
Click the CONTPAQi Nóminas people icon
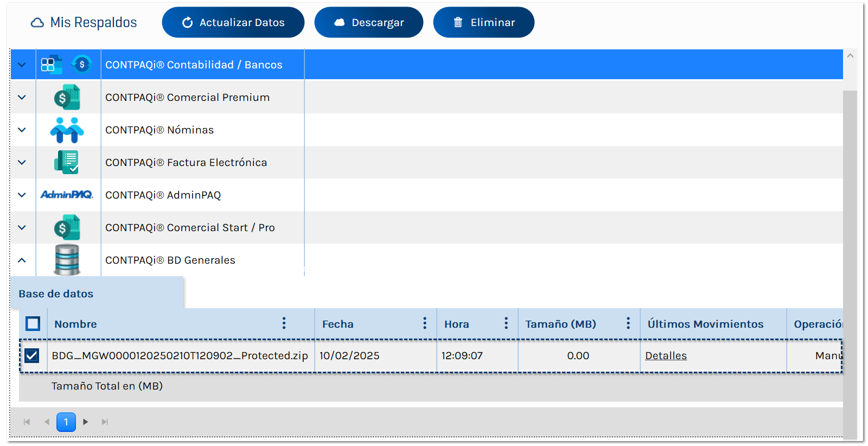(x=67, y=130)
